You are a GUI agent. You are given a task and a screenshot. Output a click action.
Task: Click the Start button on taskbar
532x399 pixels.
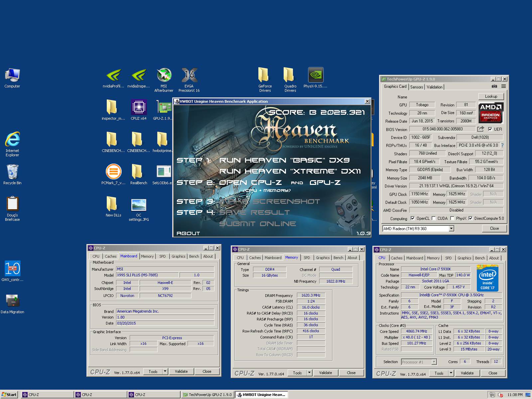pos(9,395)
